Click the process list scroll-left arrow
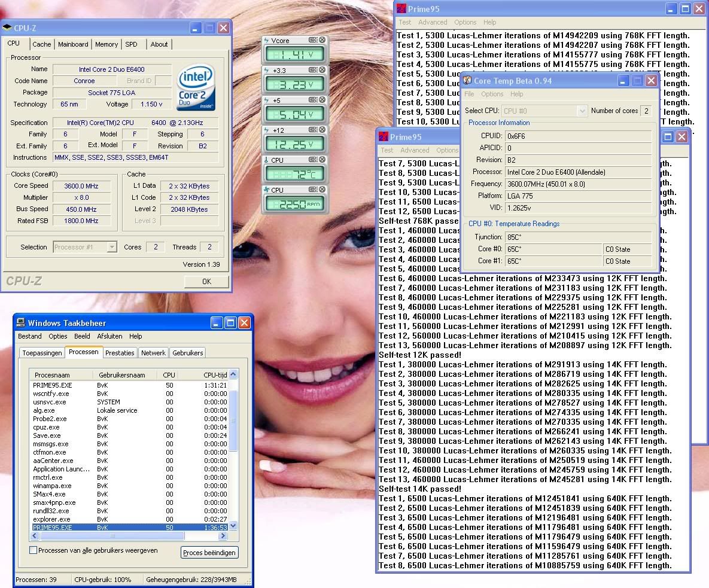The height and width of the screenshot is (588, 709). tap(34, 535)
